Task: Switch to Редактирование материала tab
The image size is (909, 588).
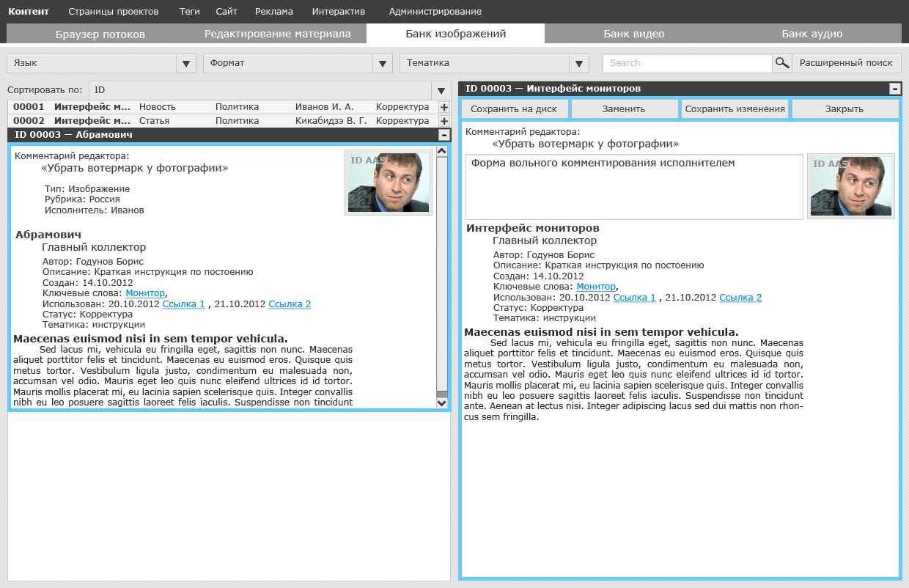Action: [278, 34]
